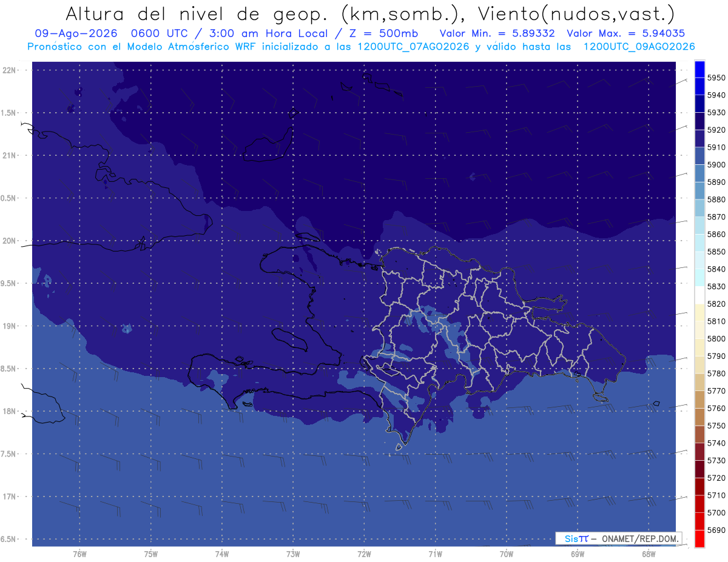Screen dimensions: 728x562
Task: Click the '74W' longitude label
Action: [x=222, y=554]
